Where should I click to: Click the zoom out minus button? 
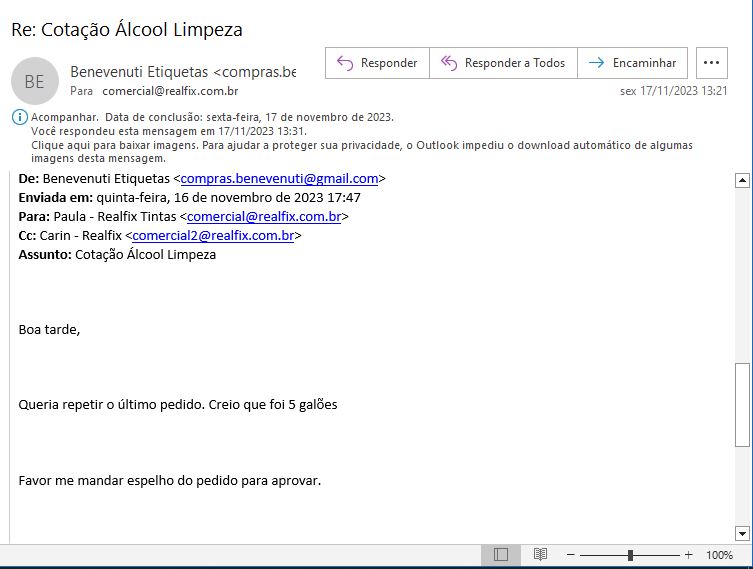pos(570,555)
